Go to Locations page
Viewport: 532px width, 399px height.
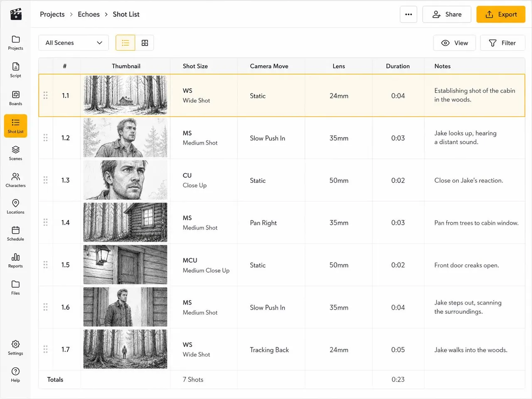[x=15, y=207]
